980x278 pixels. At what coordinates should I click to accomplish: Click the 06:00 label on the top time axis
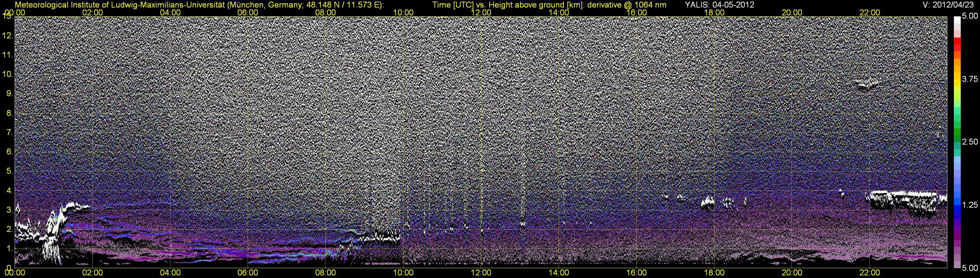tap(248, 12)
